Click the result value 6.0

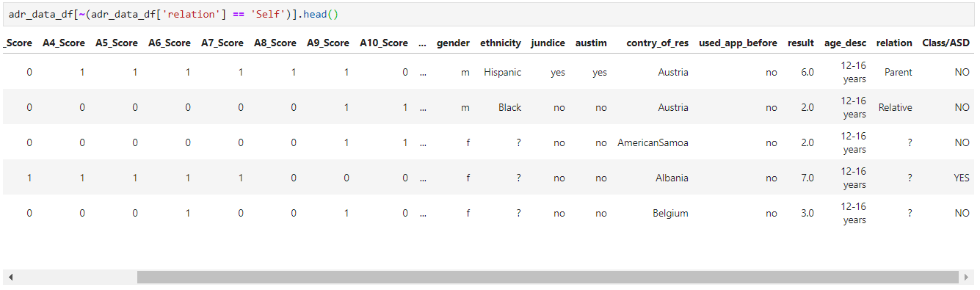(x=807, y=73)
